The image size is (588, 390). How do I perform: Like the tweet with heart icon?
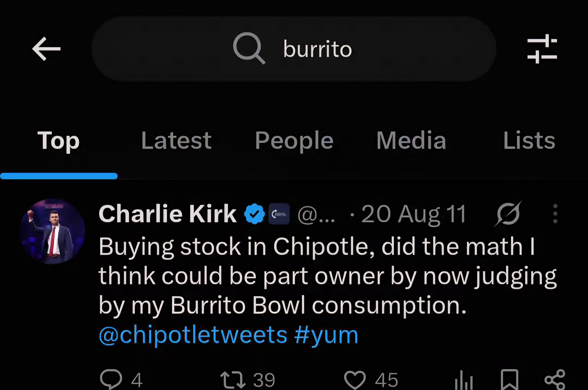click(355, 380)
